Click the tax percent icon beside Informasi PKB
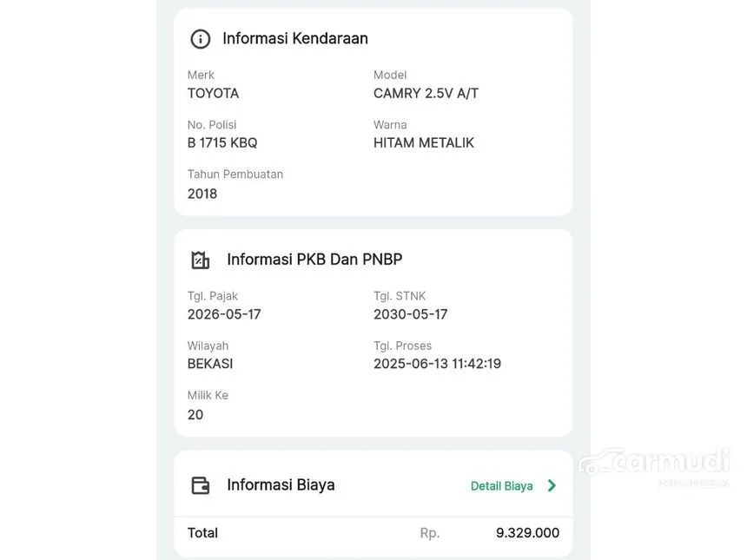The height and width of the screenshot is (560, 747). pyautogui.click(x=201, y=260)
